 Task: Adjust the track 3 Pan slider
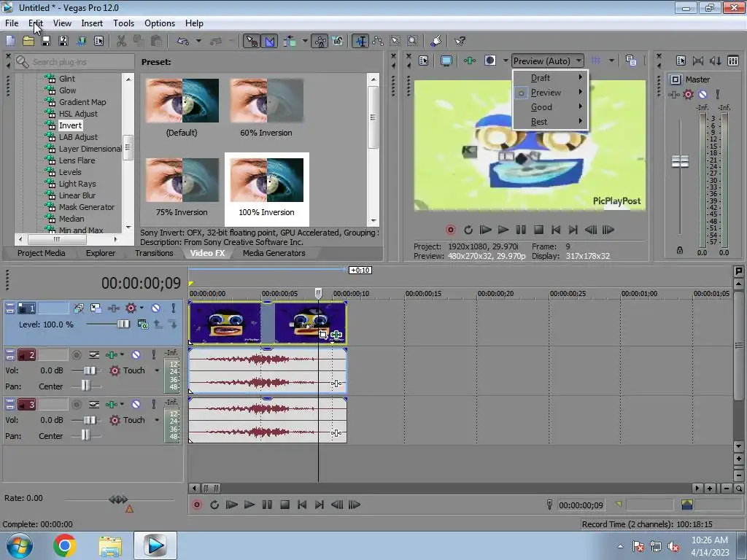[x=85, y=435]
